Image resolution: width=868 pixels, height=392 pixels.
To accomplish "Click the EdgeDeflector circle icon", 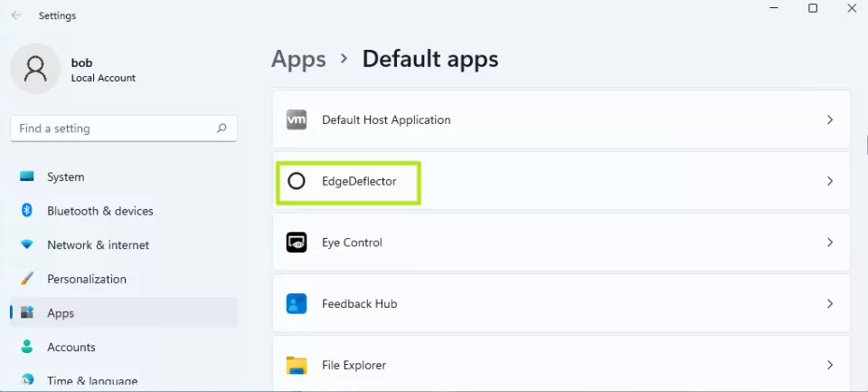I will [x=297, y=181].
